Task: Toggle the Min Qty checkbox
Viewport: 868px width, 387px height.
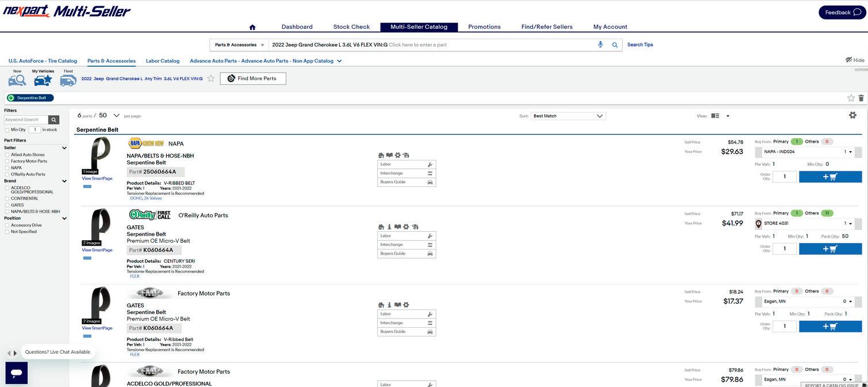Action: pos(7,130)
